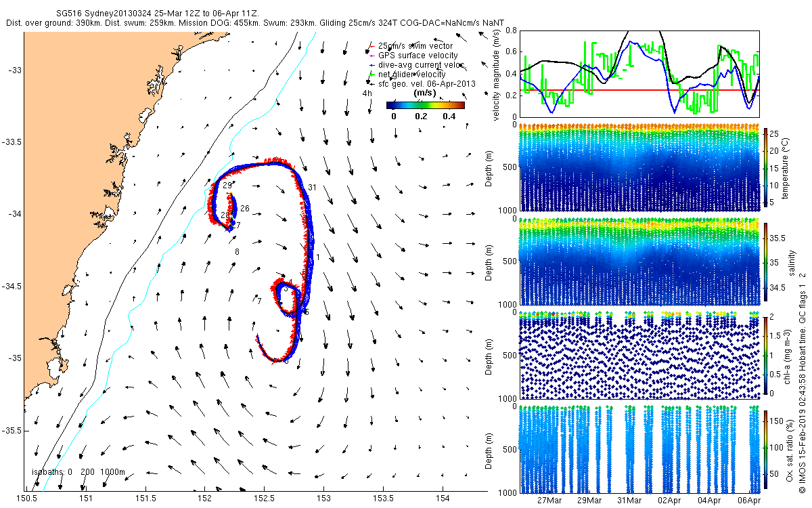Click the "29Mar" date tick label
The width and height of the screenshot is (812, 508).
coord(589,501)
